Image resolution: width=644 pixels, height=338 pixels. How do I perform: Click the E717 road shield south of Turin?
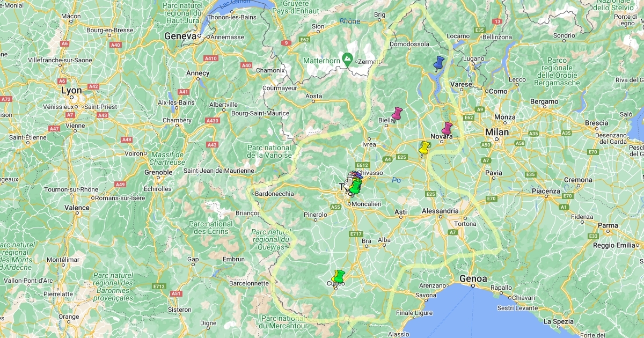pos(356,234)
